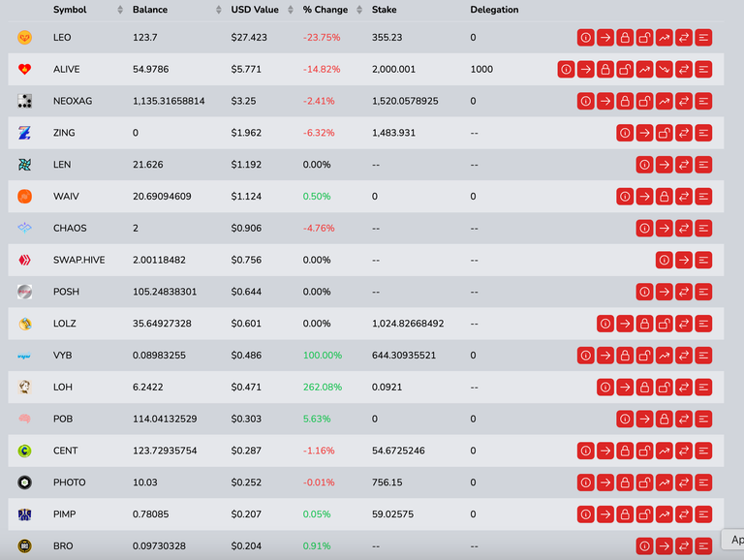
Task: Send SWAP.HIVE using the arrow icon
Action: click(x=684, y=260)
